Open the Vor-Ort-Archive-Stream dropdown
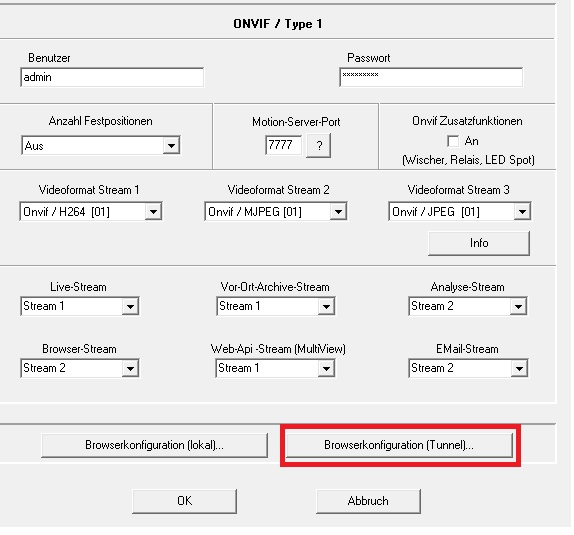The height and width of the screenshot is (535, 574). point(276,306)
